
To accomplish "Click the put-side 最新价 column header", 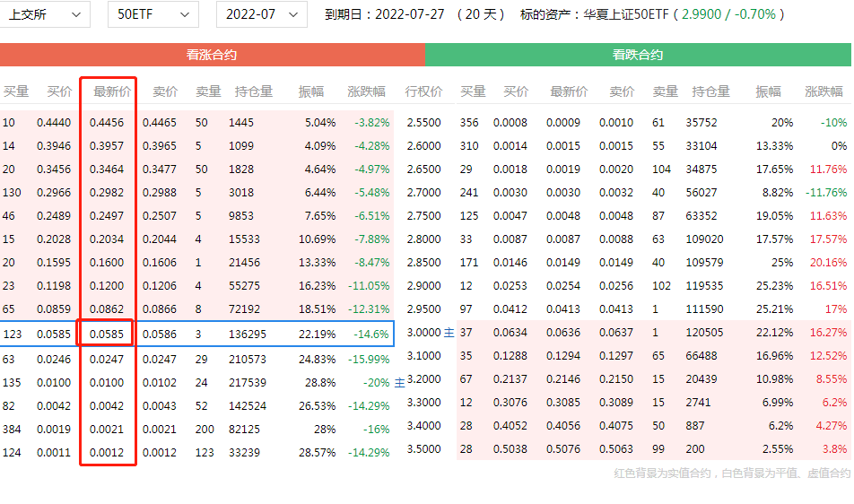I will pos(569,91).
